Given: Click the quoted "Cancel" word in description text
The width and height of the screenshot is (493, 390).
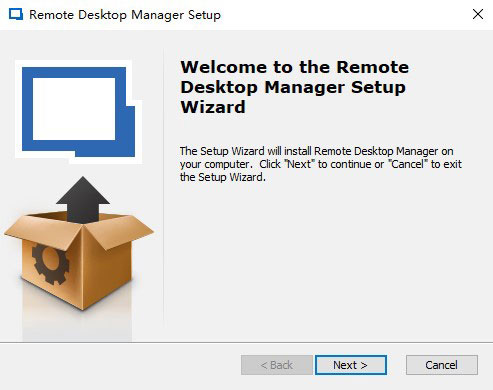Looking at the screenshot, I should 408,164.
